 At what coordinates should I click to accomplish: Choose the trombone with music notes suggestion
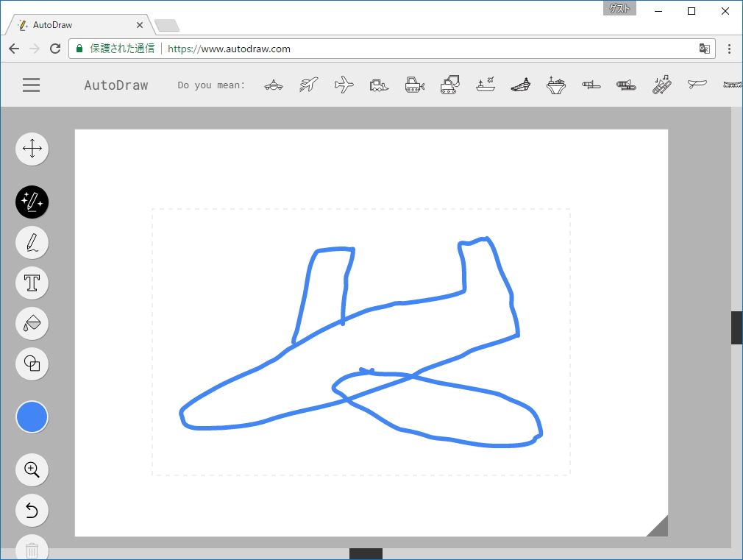point(661,85)
